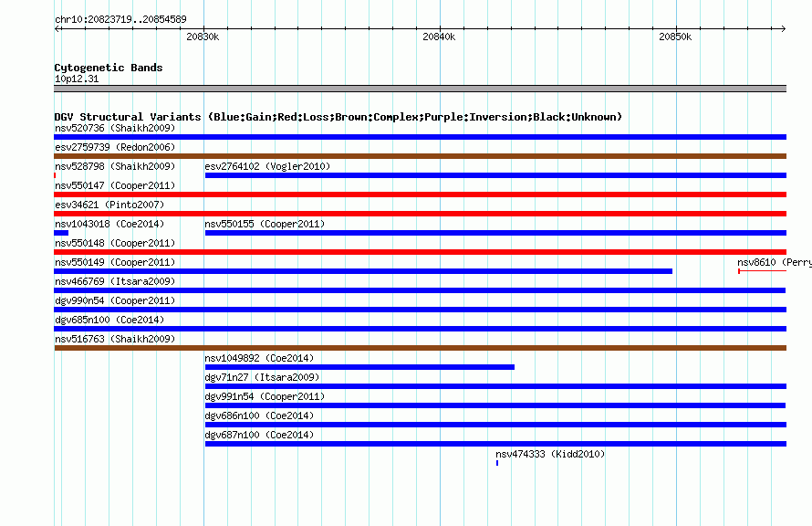Click the blue bar of nsv1049892

[x=359, y=367]
